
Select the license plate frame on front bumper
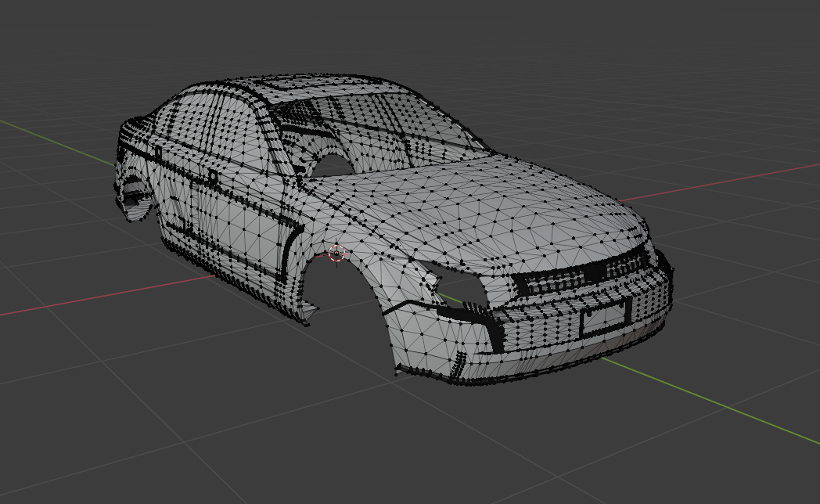605,317
